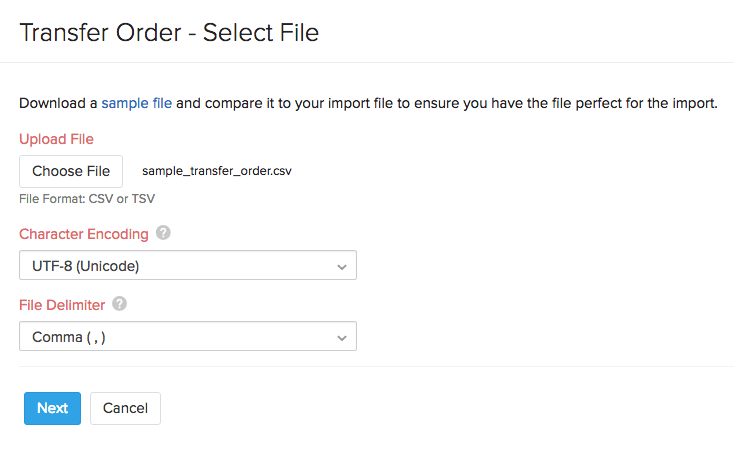Click the Character Encoding label text

[x=84, y=234]
